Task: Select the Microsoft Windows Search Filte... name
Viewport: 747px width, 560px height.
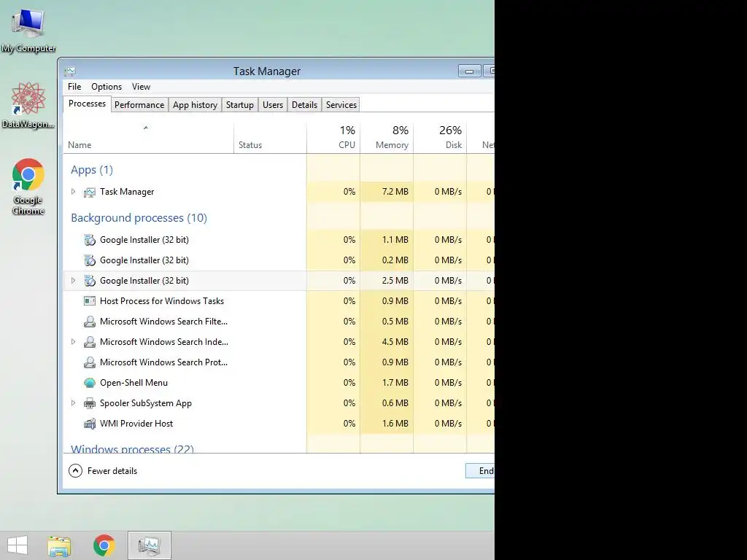Action: click(x=164, y=322)
